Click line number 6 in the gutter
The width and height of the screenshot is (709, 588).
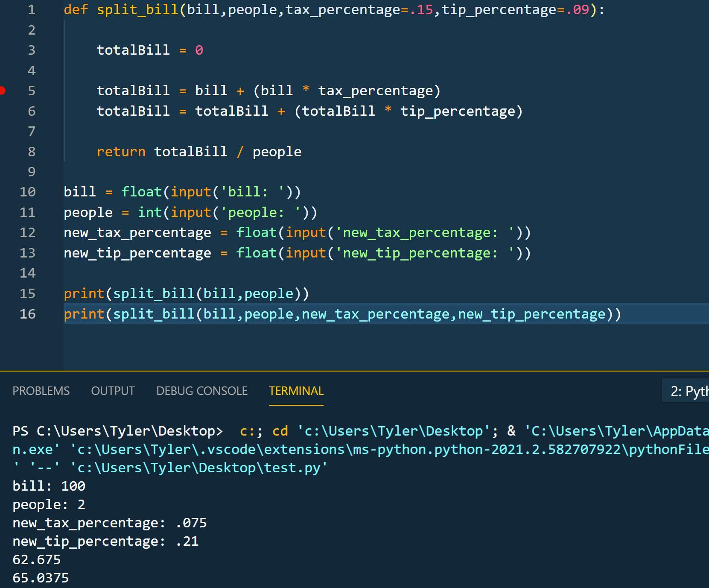click(x=32, y=111)
